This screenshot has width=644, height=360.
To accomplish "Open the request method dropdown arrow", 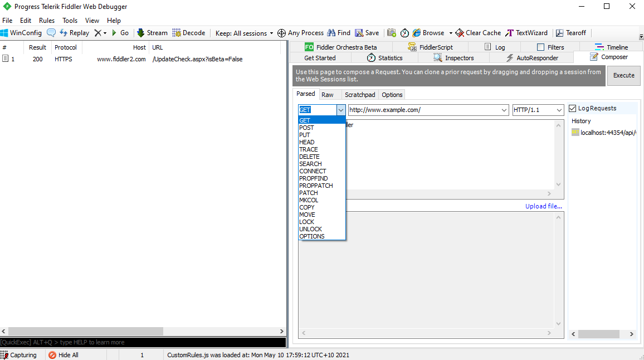I will coord(341,110).
